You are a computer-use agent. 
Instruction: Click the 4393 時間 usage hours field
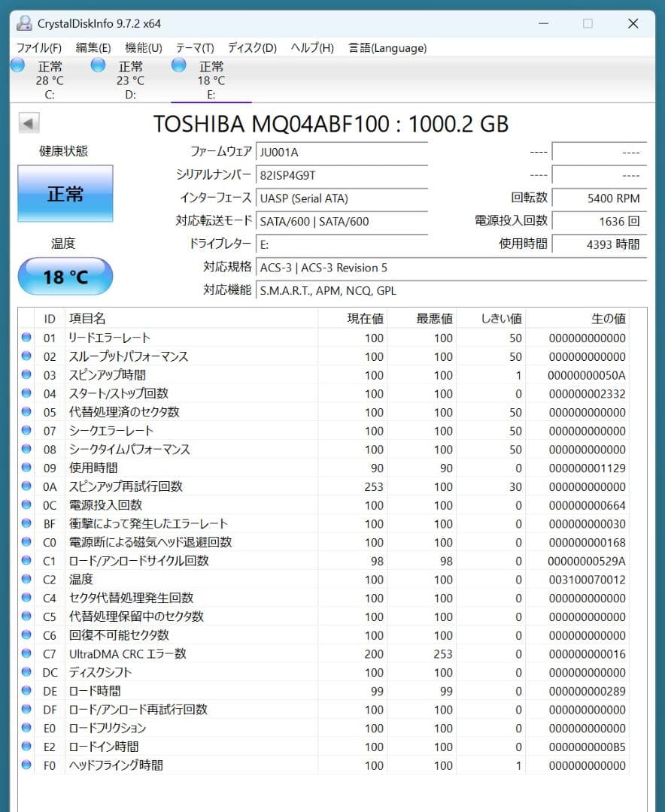pos(599,244)
